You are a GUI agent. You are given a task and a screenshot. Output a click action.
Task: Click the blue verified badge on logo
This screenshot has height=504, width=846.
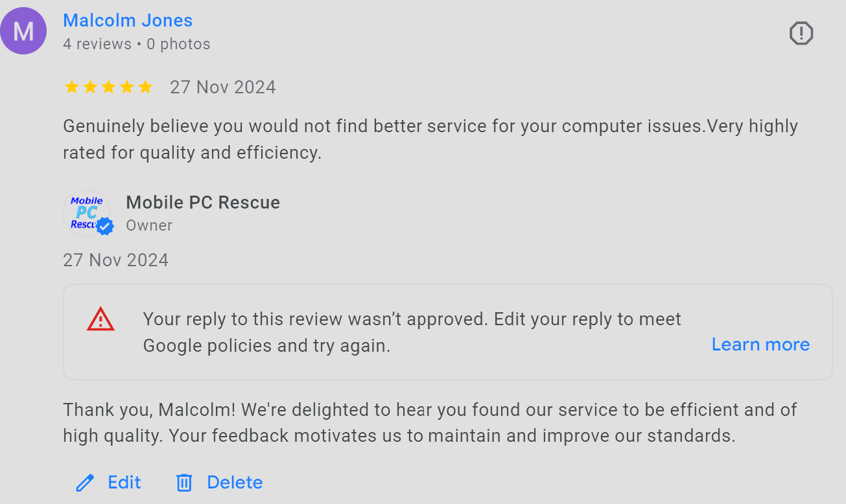point(104,226)
